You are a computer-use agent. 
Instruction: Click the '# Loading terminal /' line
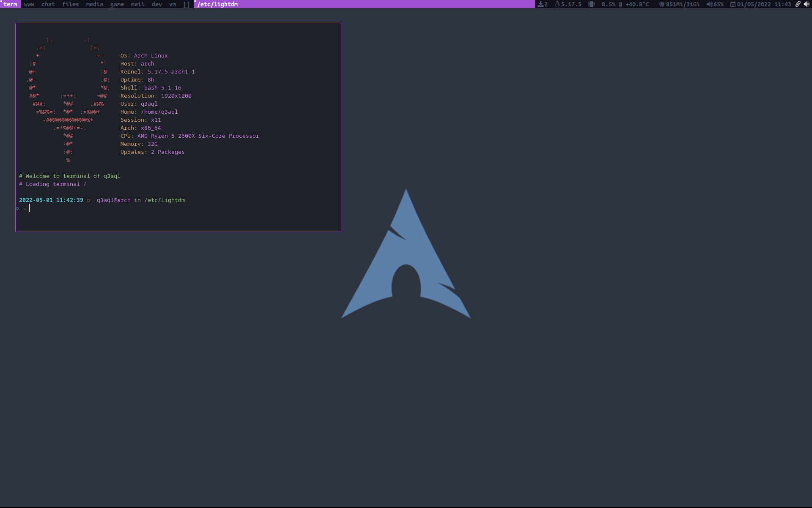pyautogui.click(x=53, y=184)
